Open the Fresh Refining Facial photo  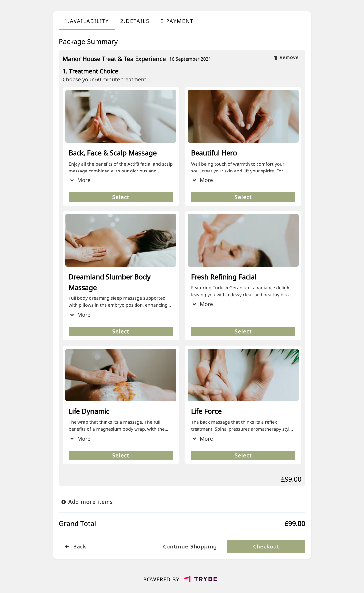[x=243, y=240]
